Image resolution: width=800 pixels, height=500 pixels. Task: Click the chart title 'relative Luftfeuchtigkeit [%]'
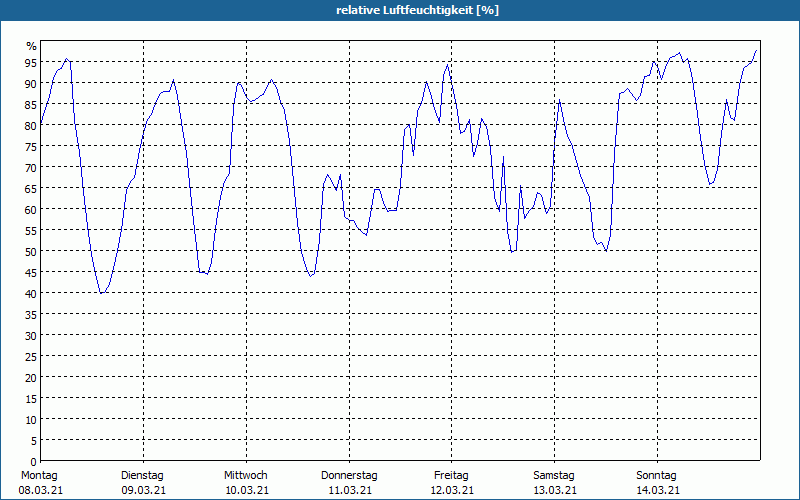pos(417,10)
